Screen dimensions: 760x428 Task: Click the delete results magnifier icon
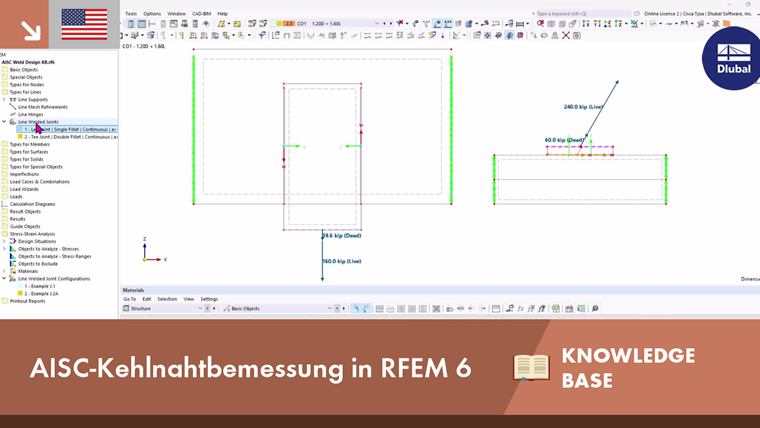point(540,23)
